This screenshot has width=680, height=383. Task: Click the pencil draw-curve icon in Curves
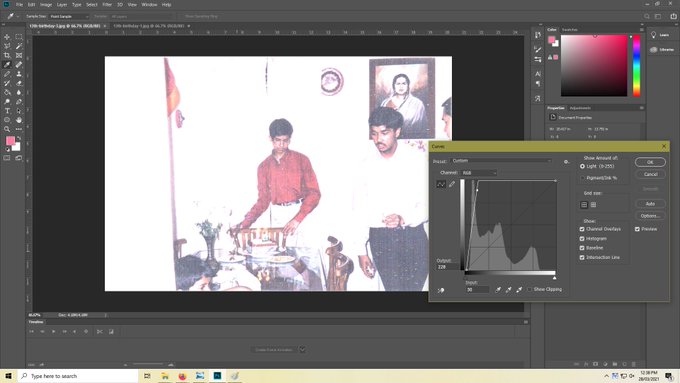tap(452, 184)
